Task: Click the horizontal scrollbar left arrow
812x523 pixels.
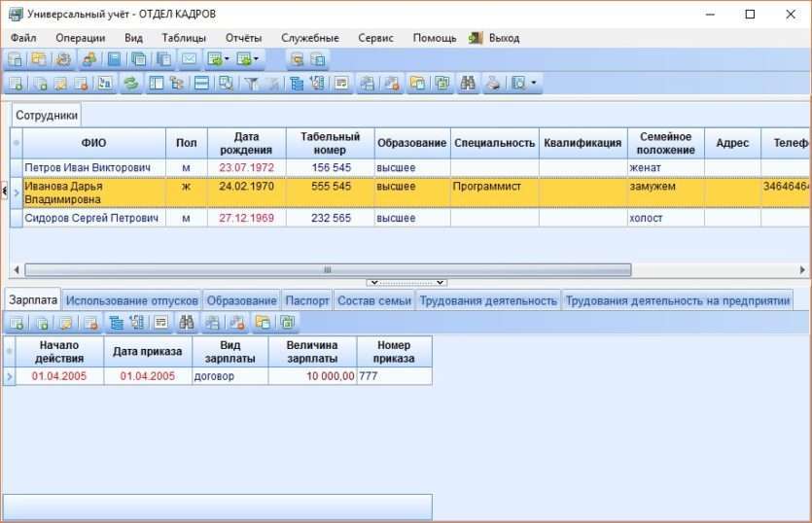Action: (x=17, y=270)
